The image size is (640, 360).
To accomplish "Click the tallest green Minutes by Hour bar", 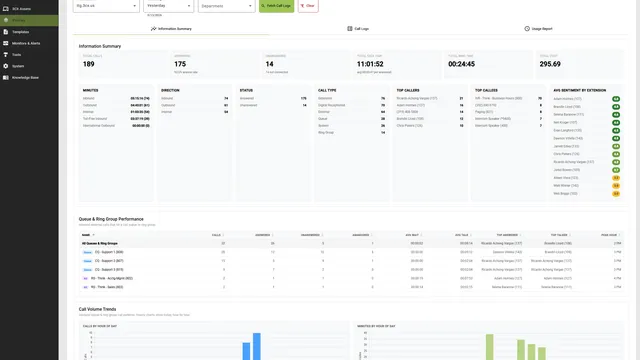I will [x=489, y=347].
